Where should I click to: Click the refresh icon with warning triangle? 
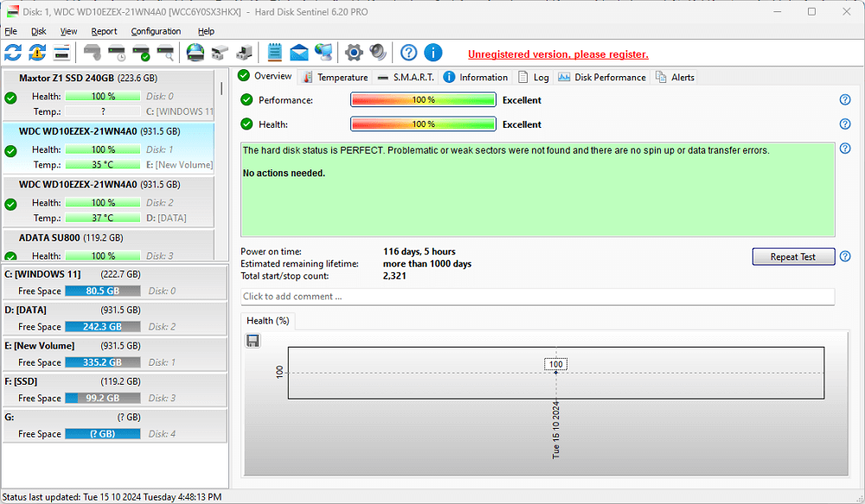coord(37,53)
